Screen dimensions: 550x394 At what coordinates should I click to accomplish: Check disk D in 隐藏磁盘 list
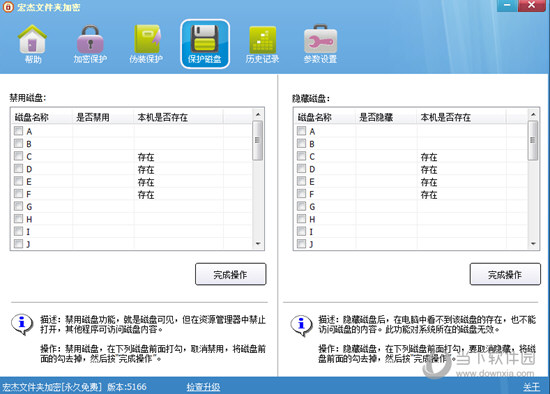301,169
